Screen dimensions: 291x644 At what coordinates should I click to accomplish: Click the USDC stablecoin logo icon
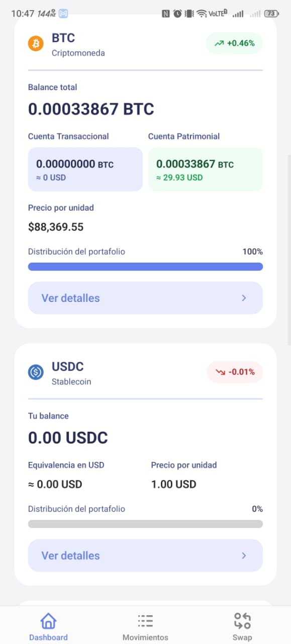(x=35, y=372)
